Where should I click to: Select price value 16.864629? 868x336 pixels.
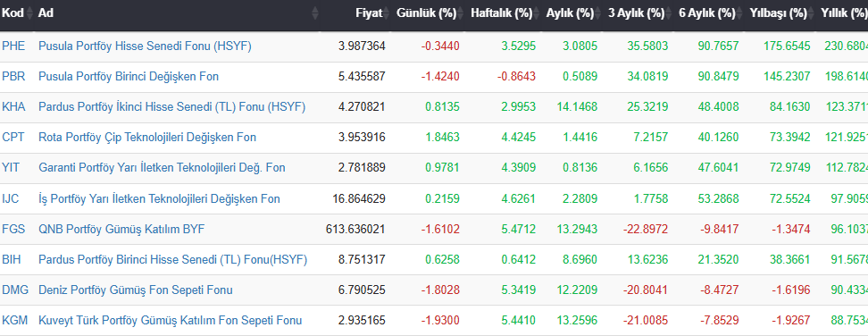click(359, 198)
